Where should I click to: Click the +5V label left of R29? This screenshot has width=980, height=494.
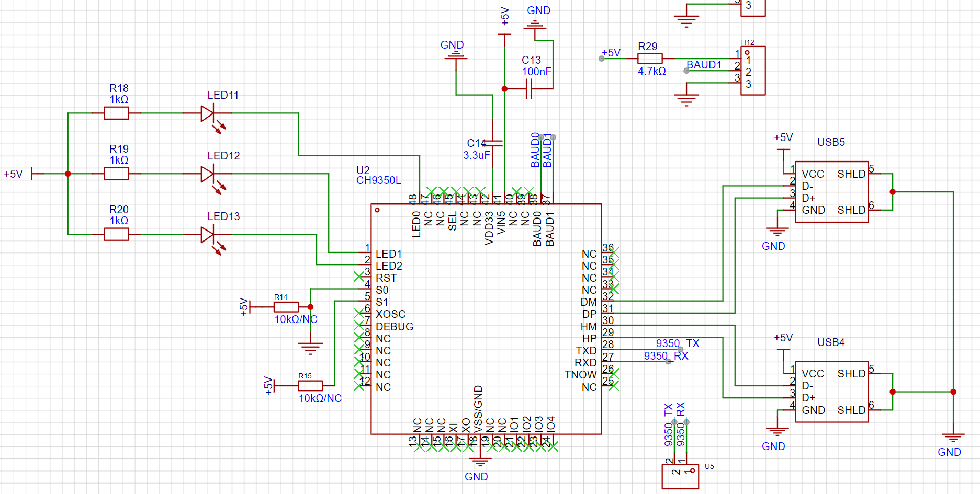[x=611, y=53]
